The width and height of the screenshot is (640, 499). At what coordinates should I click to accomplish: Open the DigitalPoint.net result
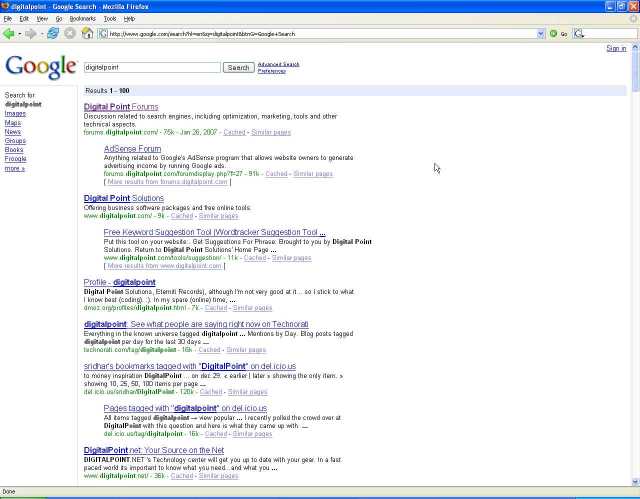point(154,450)
